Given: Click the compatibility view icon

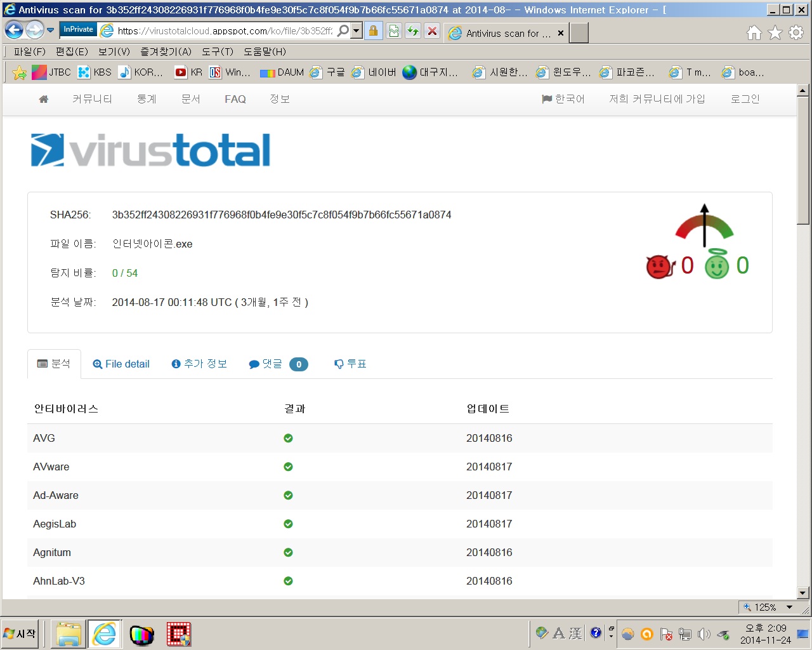Looking at the screenshot, I should point(394,30).
